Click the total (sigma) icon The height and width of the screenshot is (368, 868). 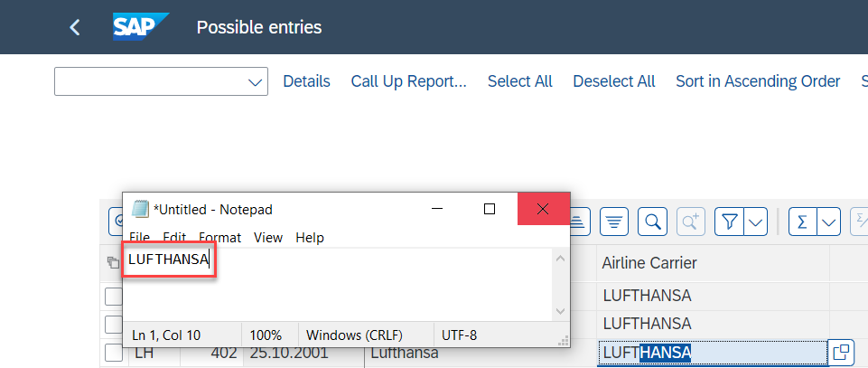tap(802, 222)
